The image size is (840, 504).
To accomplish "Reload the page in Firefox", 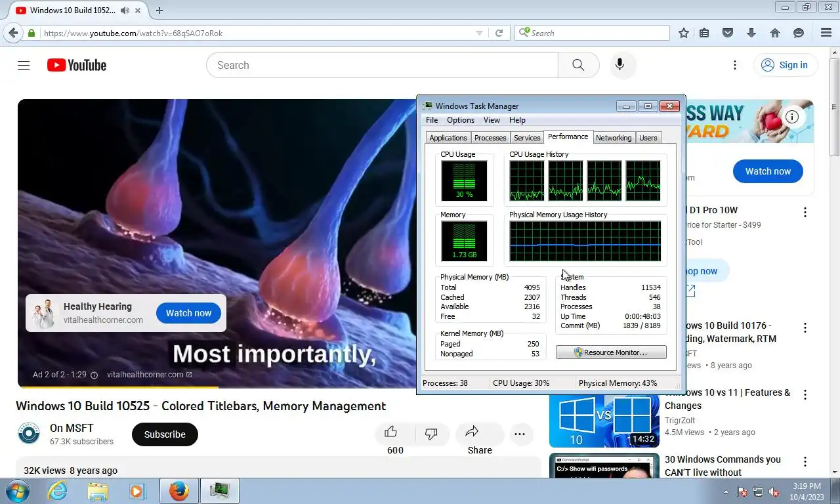I will click(499, 33).
